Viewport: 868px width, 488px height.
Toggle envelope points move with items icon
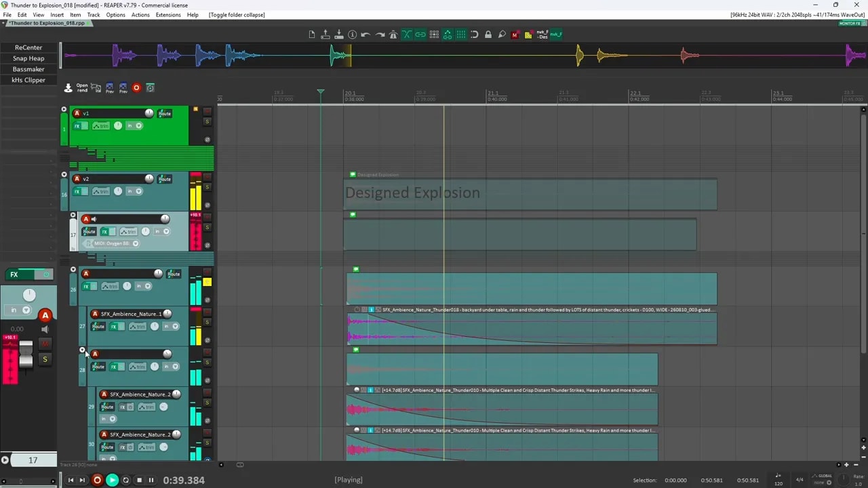coord(448,35)
